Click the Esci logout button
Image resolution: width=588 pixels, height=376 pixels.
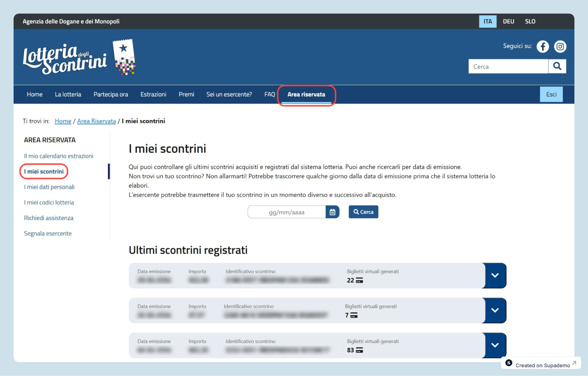551,94
